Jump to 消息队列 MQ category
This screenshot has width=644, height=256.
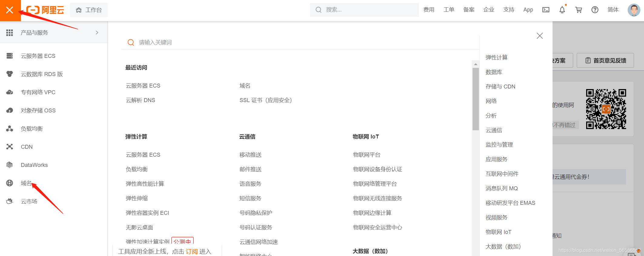[x=502, y=188]
